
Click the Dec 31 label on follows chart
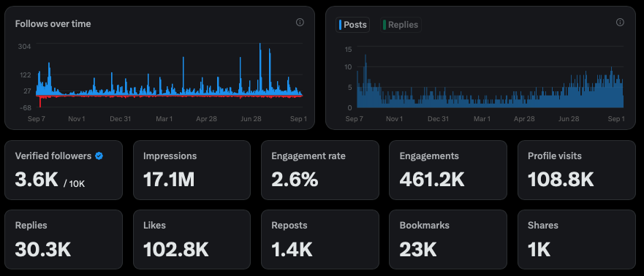[x=121, y=119]
